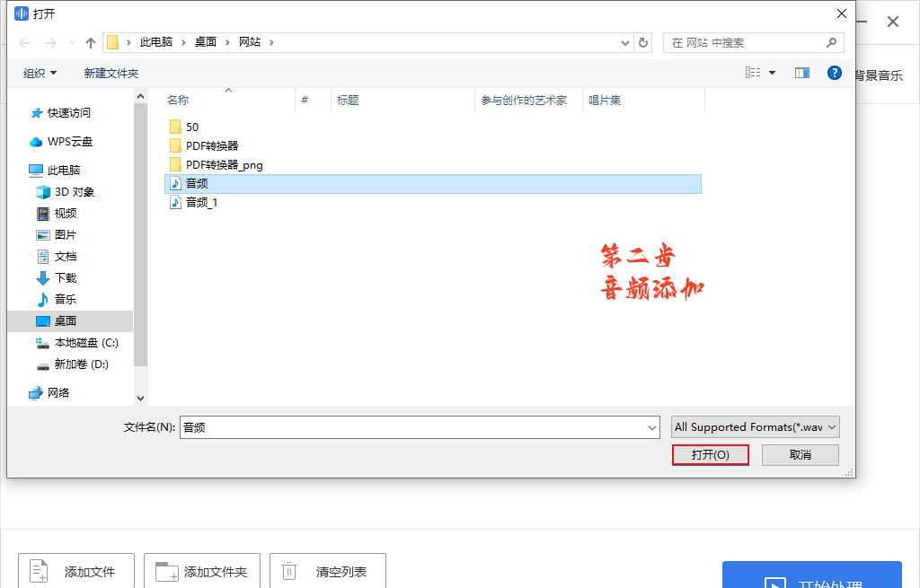Viewport: 920px width, 588px height.
Task: Click 新建文件夹 in the toolbar
Action: (111, 74)
